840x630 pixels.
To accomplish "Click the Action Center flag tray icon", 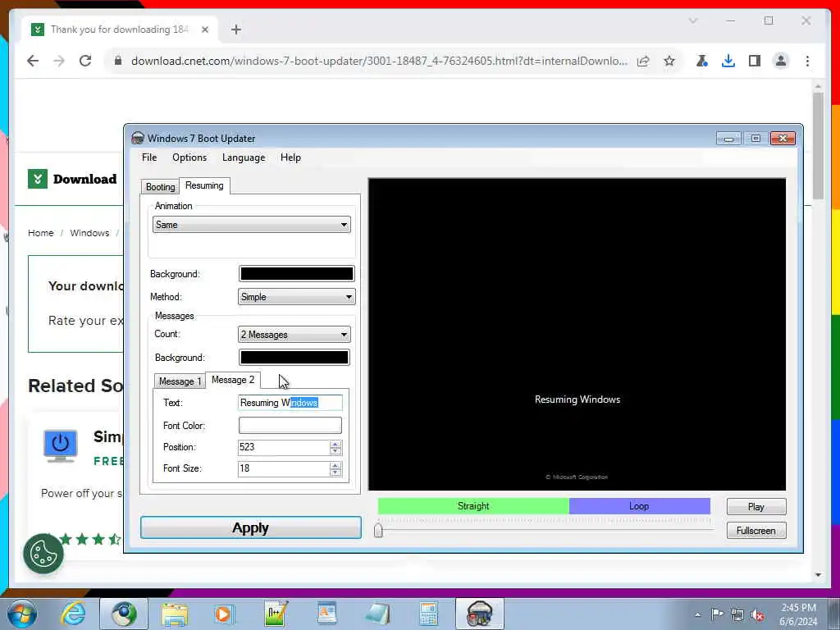I will (x=717, y=614).
